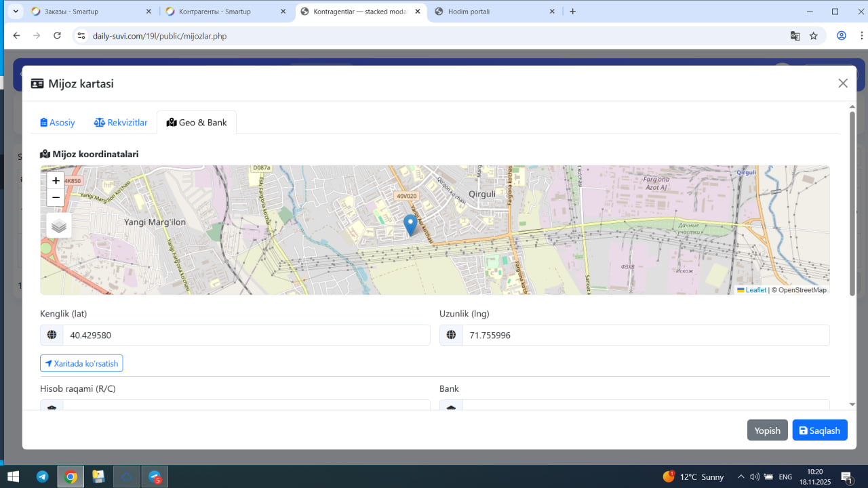Select the Geo & Bank tab
This screenshot has width=868, height=488.
pyautogui.click(x=197, y=123)
